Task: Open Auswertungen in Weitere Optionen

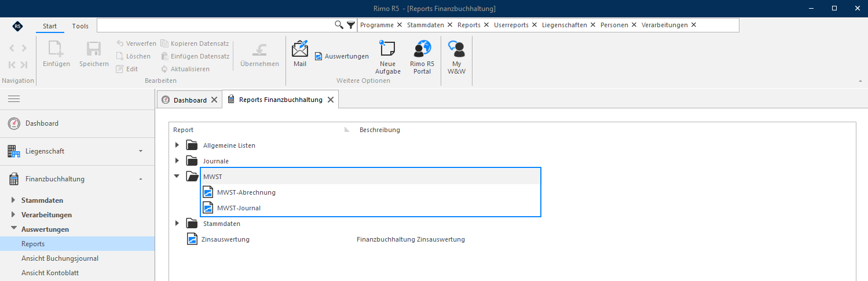Action: [x=342, y=56]
